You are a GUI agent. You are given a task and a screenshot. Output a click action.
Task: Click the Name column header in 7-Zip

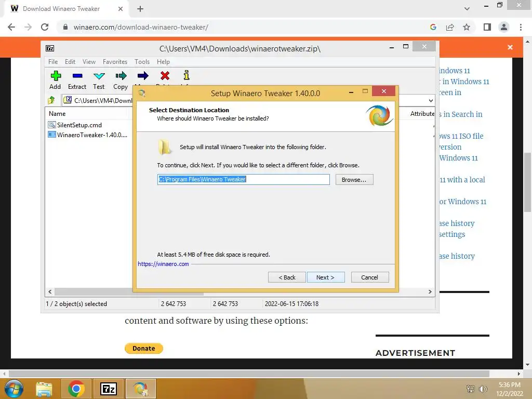click(57, 114)
